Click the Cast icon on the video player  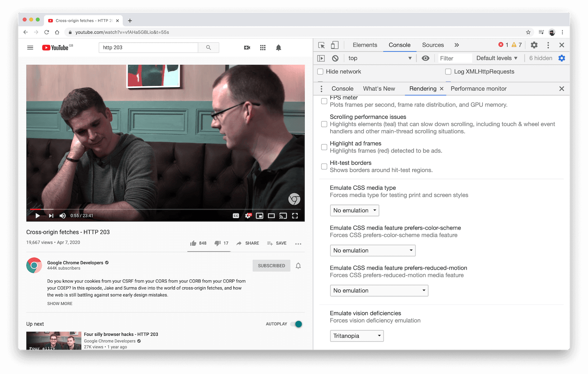[283, 216]
